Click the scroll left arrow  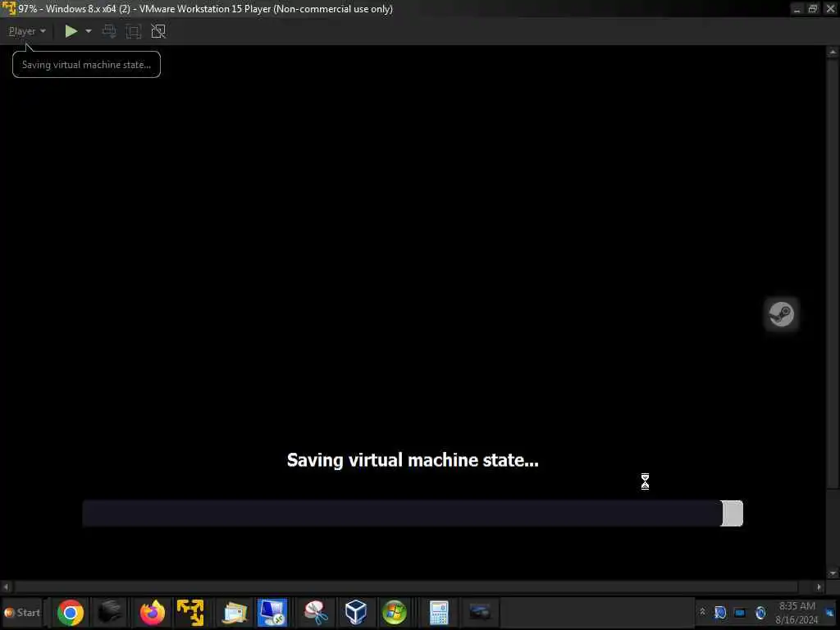[x=6, y=587]
